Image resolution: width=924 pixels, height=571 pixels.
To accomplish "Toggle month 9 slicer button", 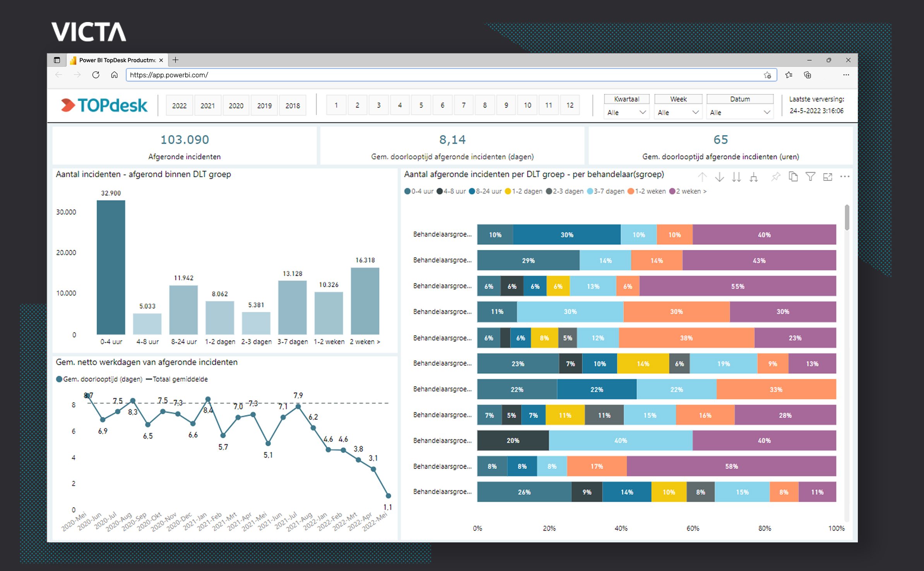I will (506, 105).
